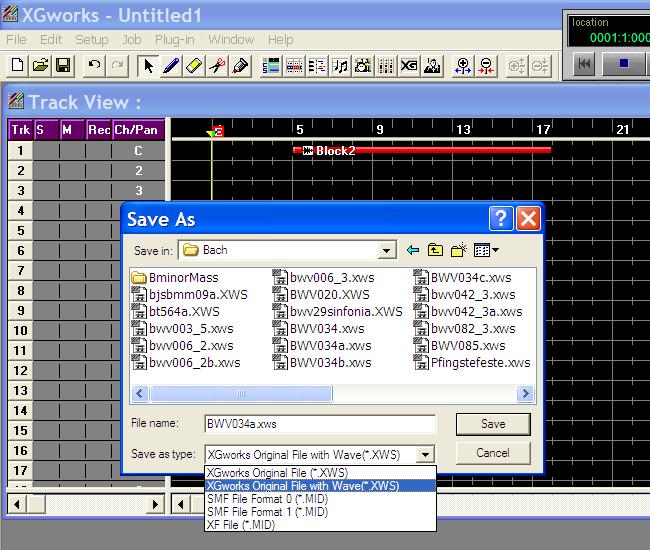The width and height of the screenshot is (650, 550).
Task: Select file bwv29sinfonia.XWS
Action: [338, 312]
